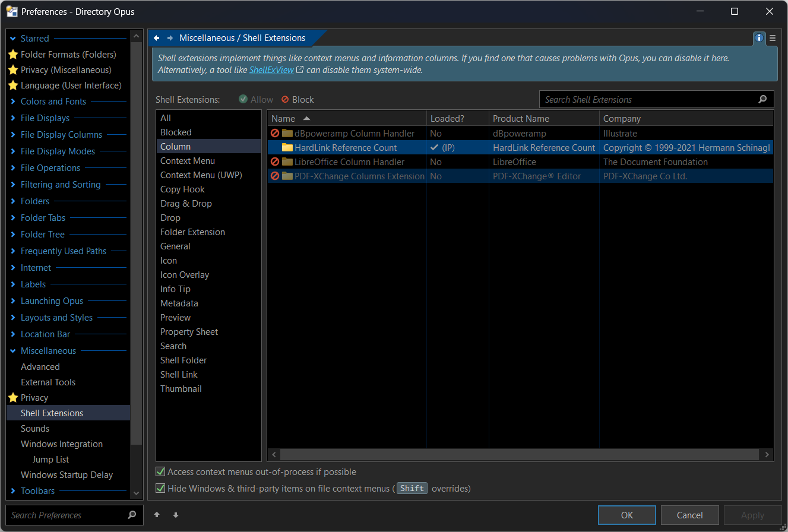Expand the Colors and Fonts section
The image size is (788, 532).
tap(13, 102)
